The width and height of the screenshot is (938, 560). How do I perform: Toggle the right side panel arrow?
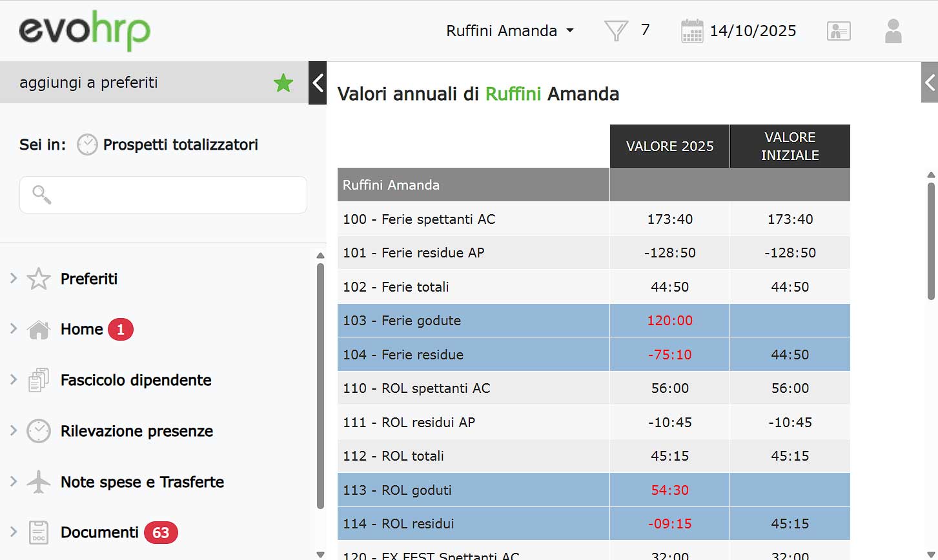click(x=930, y=83)
